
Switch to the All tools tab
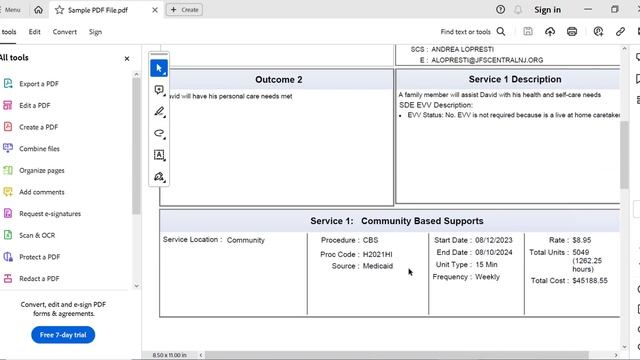(x=8, y=32)
